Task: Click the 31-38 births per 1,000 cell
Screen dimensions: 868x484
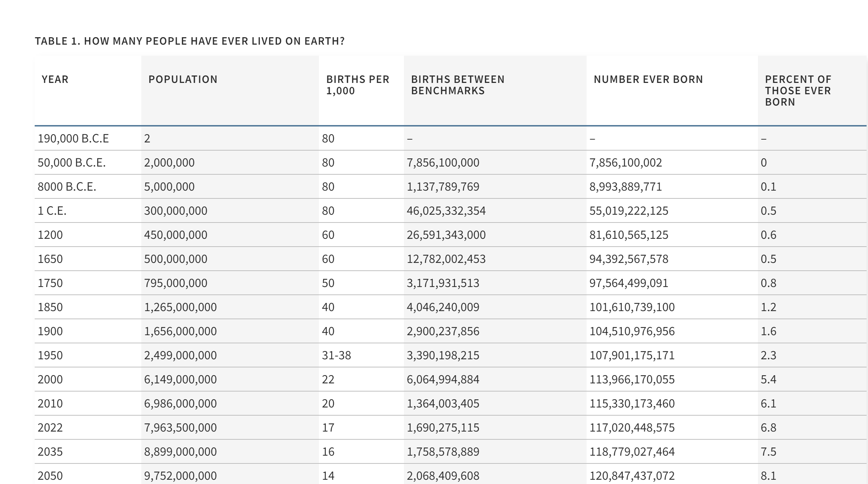Action: pos(336,355)
